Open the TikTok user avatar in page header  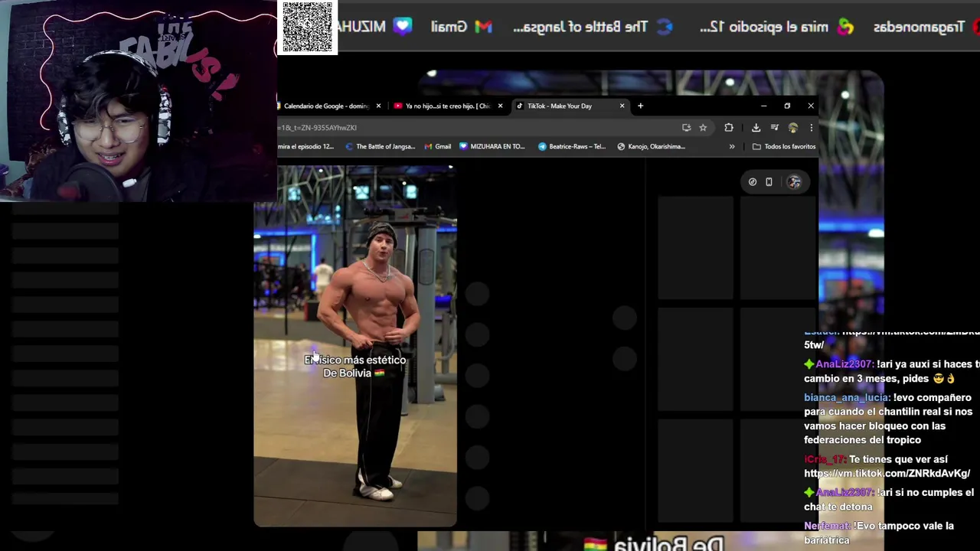pos(794,182)
